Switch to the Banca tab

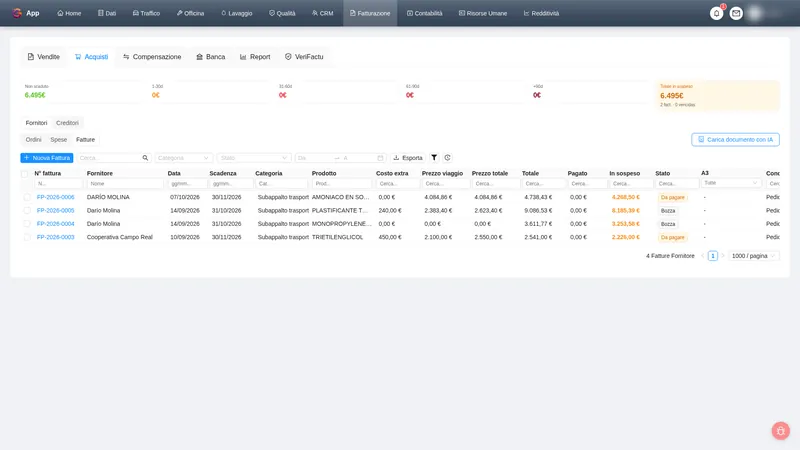[211, 57]
